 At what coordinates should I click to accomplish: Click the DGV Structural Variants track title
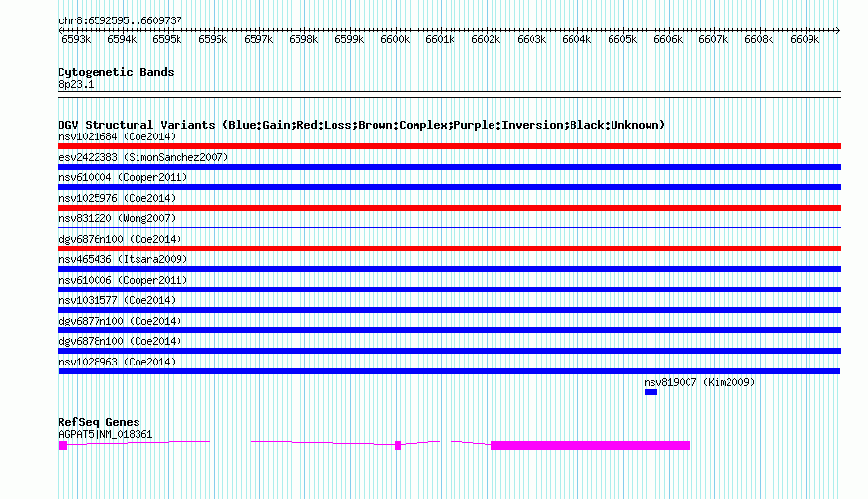362,125
